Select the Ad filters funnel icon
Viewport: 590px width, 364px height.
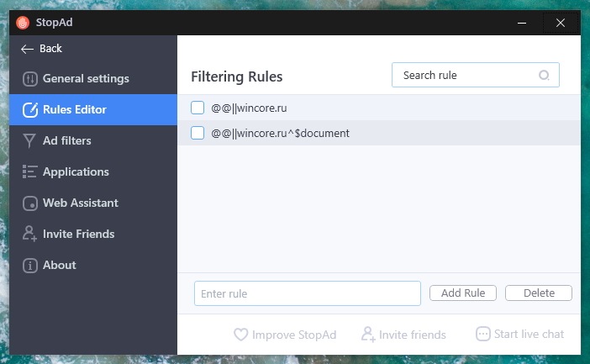(29, 140)
